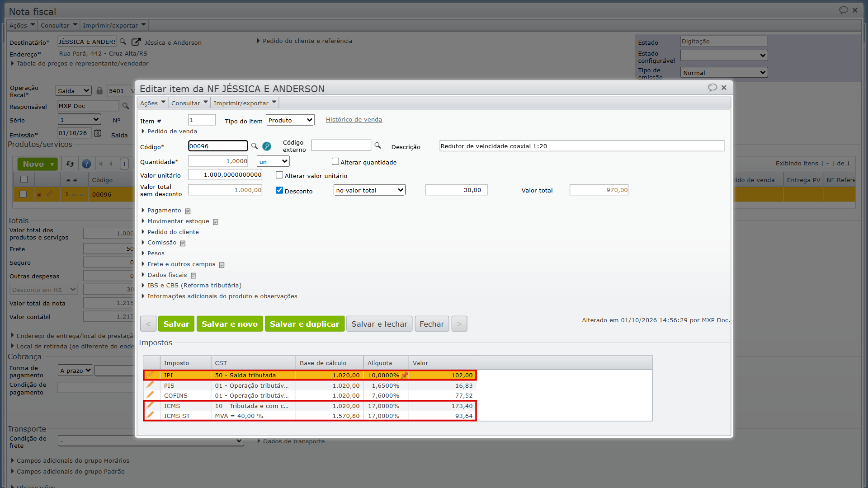
Task: Go to next item with the > button
Action: (459, 324)
